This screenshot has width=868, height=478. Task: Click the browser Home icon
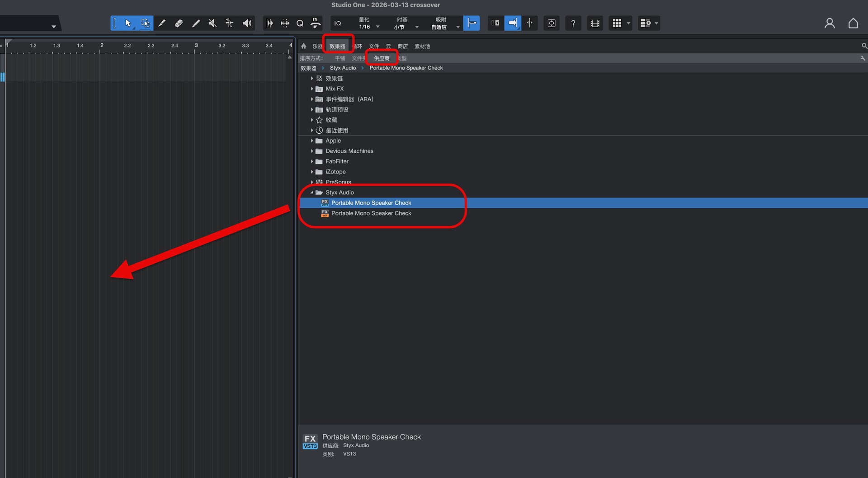304,46
